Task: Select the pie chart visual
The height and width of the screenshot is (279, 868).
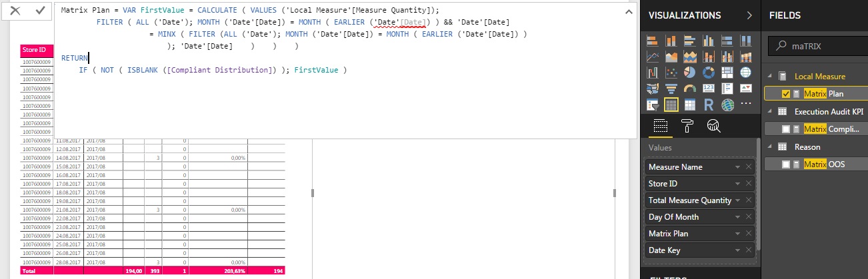Action: (689, 73)
